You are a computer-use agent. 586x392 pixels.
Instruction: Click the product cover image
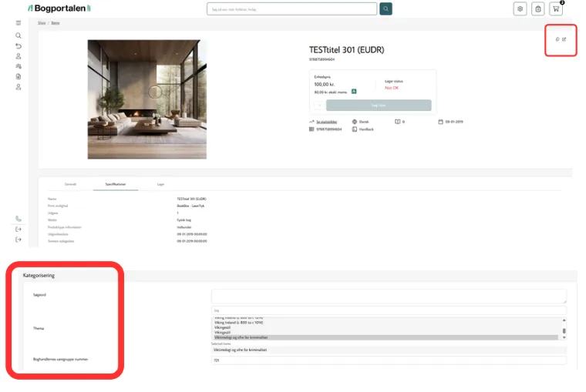click(x=146, y=99)
